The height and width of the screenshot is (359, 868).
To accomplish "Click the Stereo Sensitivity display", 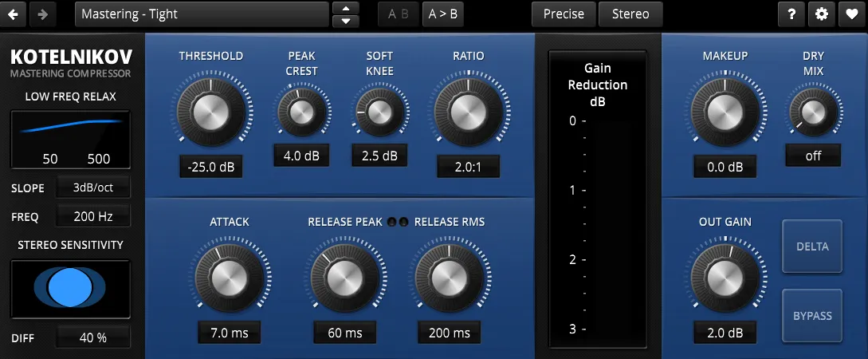I will [x=71, y=289].
